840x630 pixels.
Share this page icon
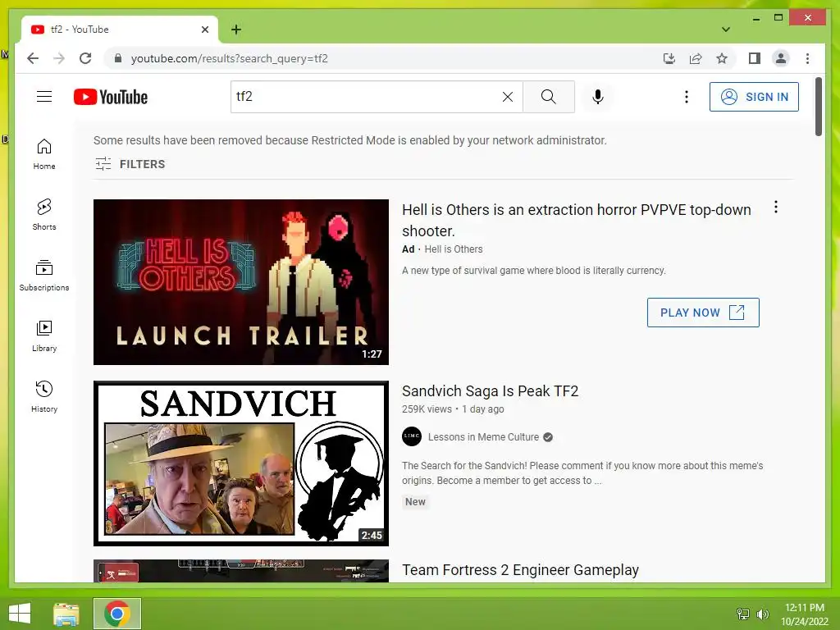696,58
